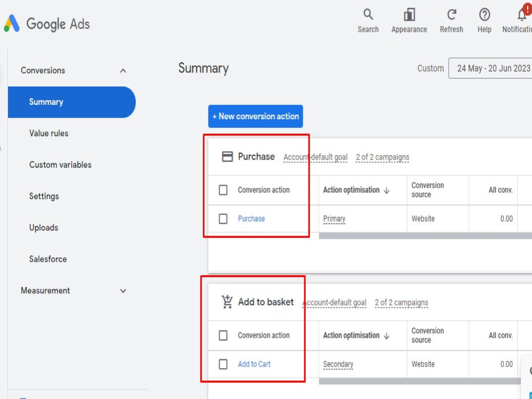Click the All conv. header in Purchase table

coord(501,190)
